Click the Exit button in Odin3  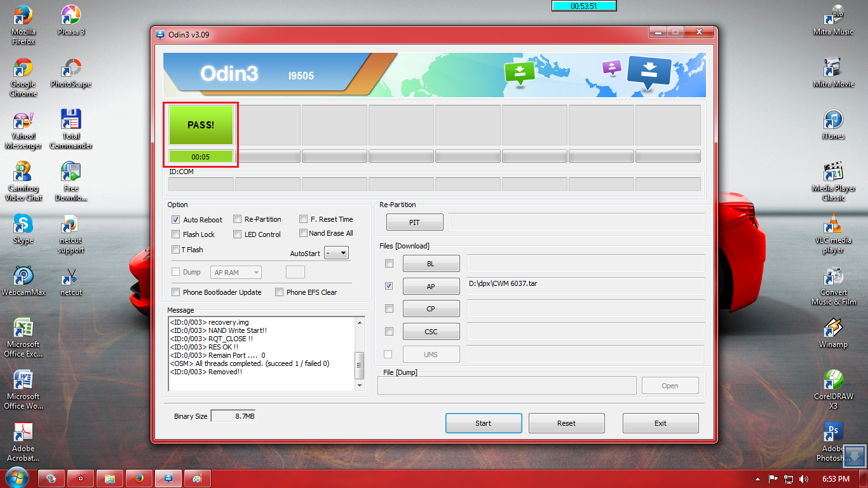pos(660,423)
